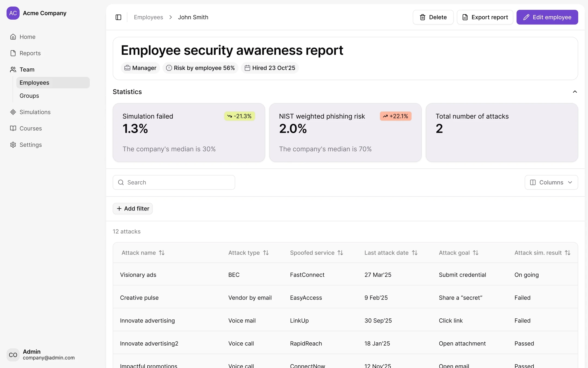Toggle sorting on Attack sim. result column
Screen dimensions: 588x368
coord(568,253)
